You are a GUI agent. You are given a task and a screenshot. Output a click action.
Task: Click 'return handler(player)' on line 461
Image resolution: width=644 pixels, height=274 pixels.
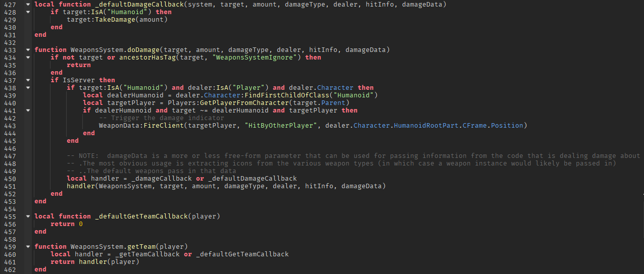94,261
